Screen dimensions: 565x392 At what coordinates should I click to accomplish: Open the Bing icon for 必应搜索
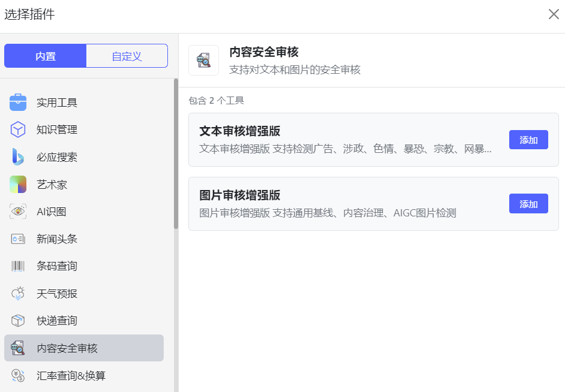coord(18,157)
